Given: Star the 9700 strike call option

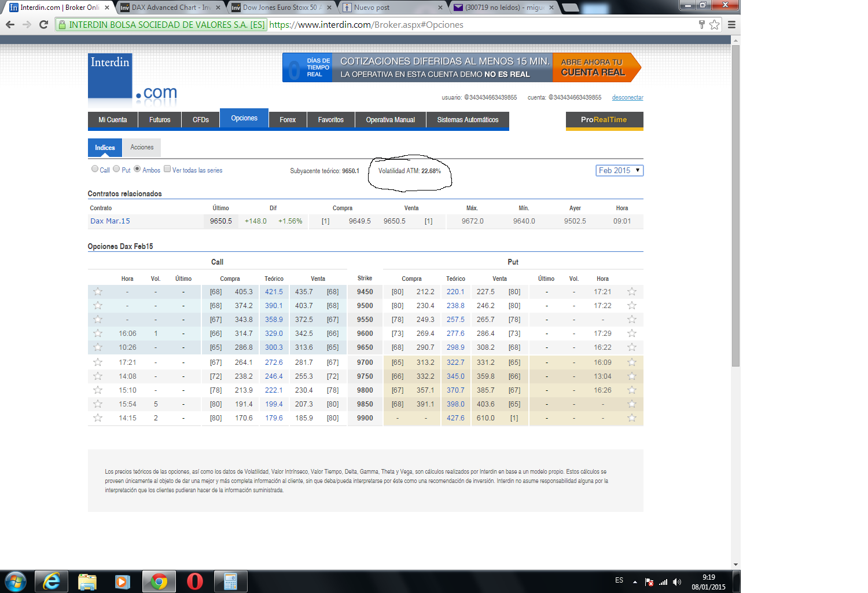Looking at the screenshot, I should (x=98, y=363).
